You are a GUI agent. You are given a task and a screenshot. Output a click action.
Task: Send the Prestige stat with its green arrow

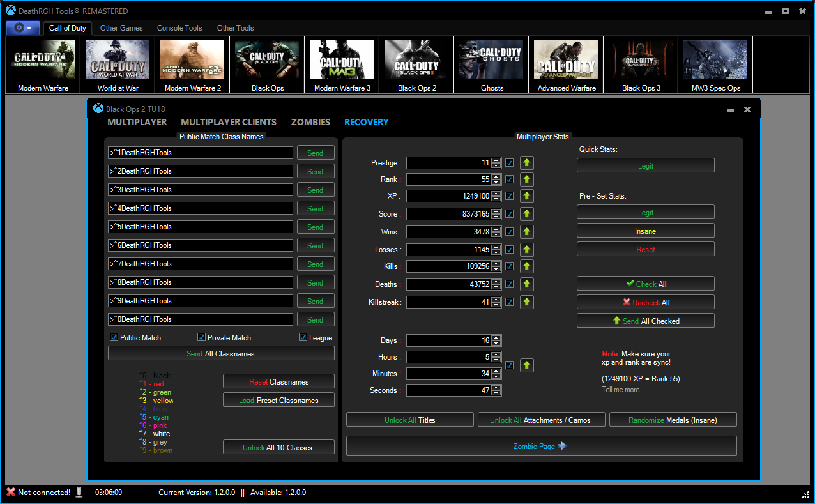(527, 163)
